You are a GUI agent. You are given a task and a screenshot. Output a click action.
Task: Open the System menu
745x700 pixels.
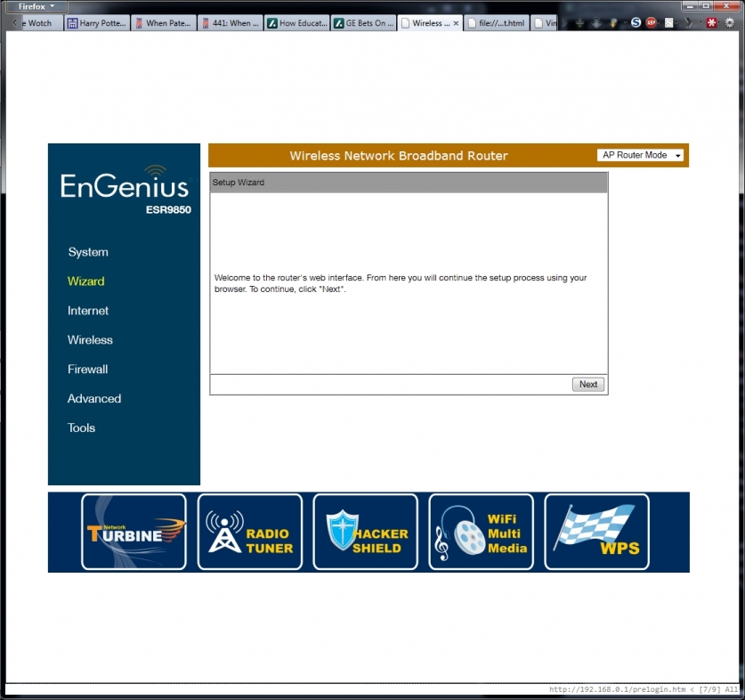(x=88, y=252)
